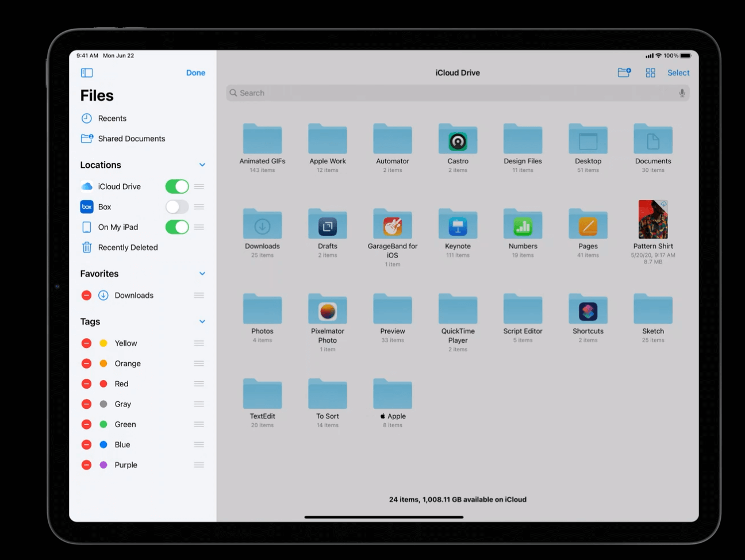Delete the Blue tag with minus button
The height and width of the screenshot is (560, 745).
87,444
